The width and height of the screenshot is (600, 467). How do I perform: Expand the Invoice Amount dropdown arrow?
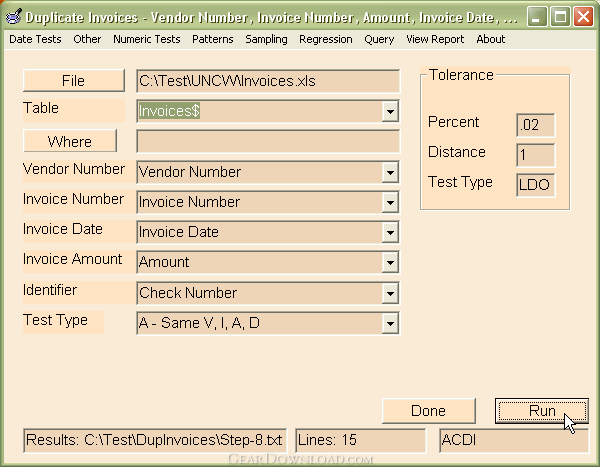tap(390, 262)
